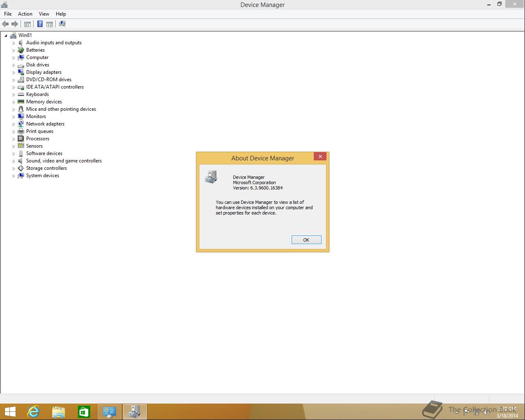Click the Win81 computer root icon
The image size is (525, 420).
[13, 35]
